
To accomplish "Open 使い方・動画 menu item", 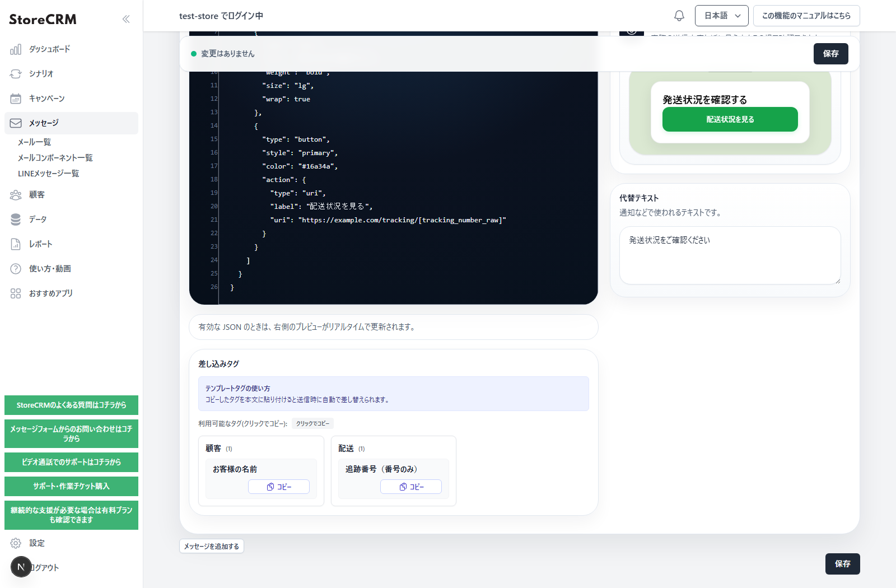I will 71,269.
